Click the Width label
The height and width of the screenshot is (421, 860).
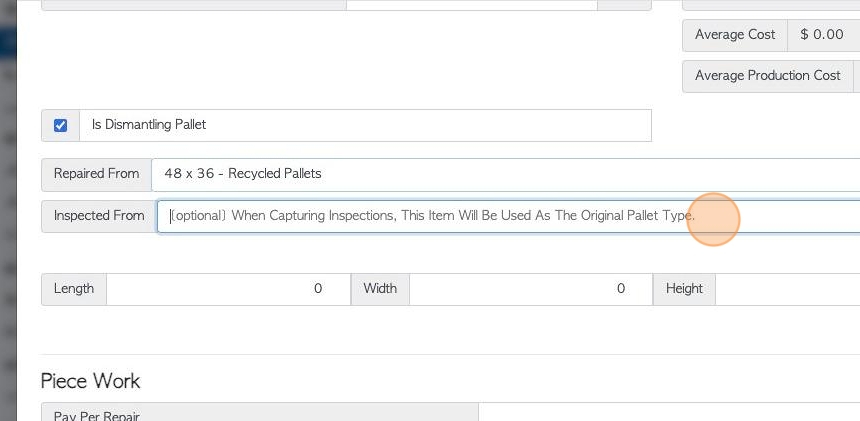380,289
